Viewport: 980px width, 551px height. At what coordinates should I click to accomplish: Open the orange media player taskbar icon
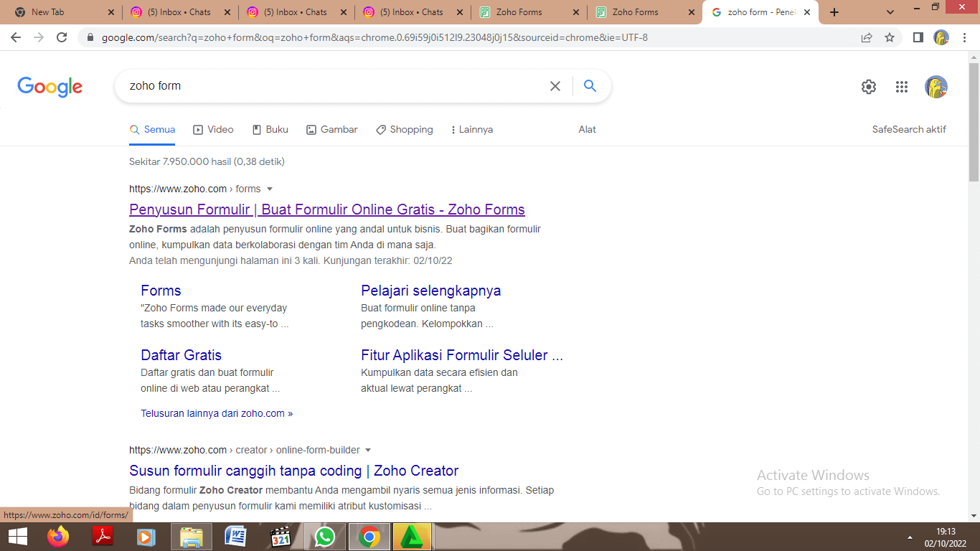[146, 537]
